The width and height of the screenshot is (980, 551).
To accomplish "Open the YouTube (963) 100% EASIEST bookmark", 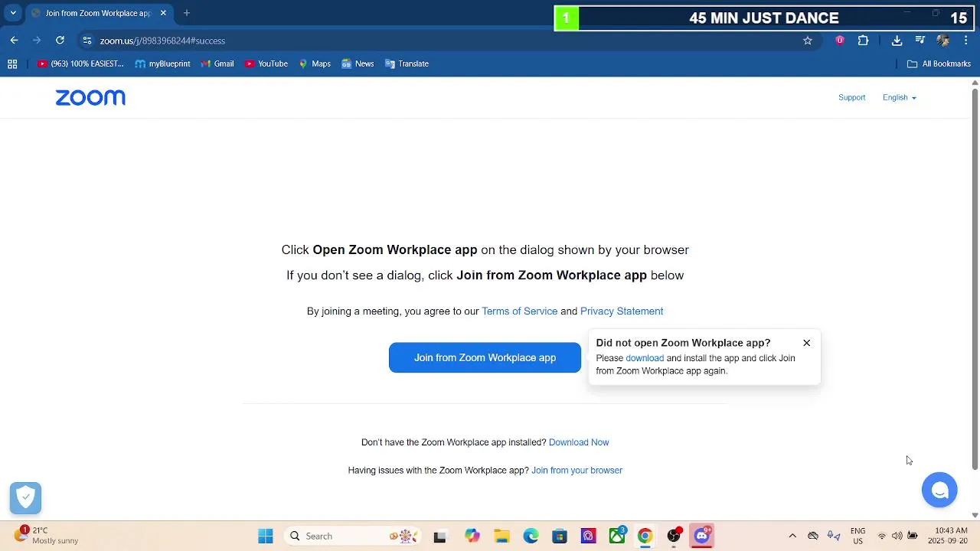I will [80, 64].
